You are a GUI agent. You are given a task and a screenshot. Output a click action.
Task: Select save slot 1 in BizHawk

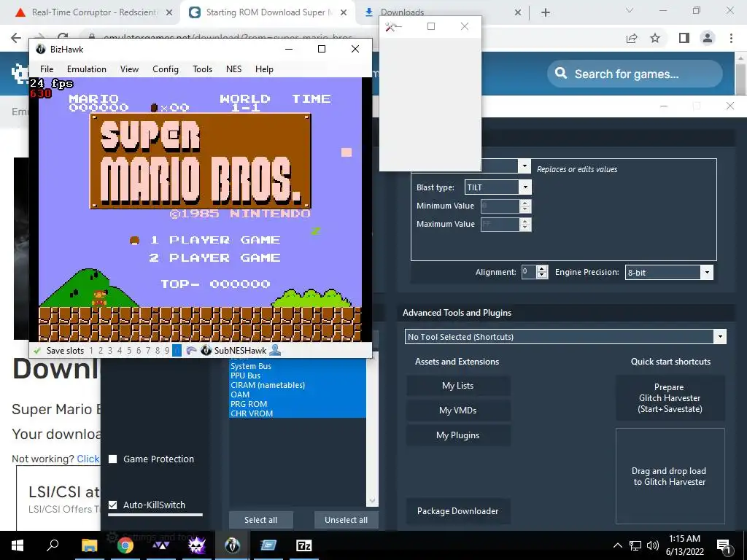(x=91, y=351)
